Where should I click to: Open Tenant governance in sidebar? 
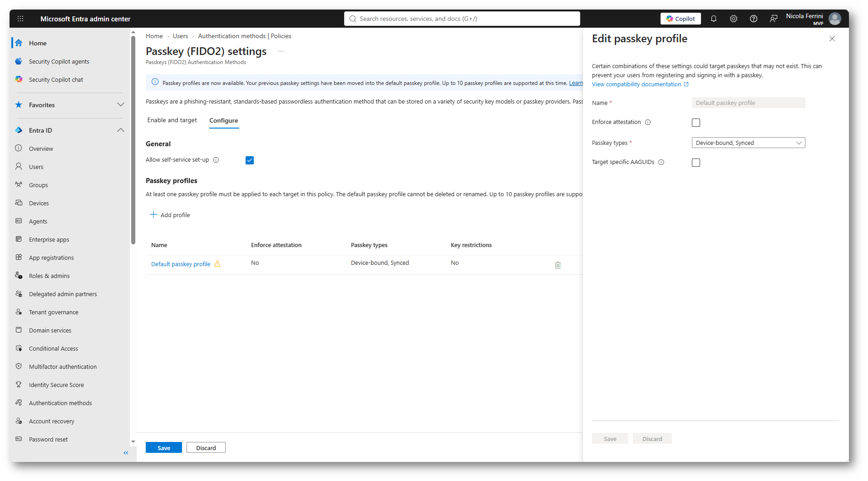coord(54,312)
